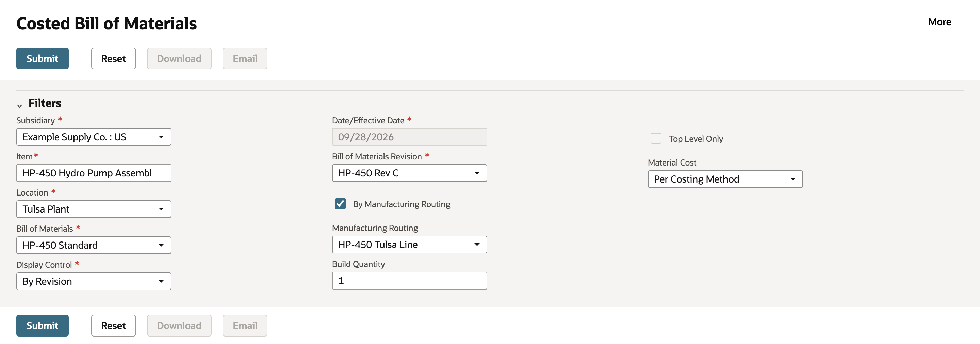Open the Display Control dropdown
Screen dimensions: 980x344
point(94,281)
